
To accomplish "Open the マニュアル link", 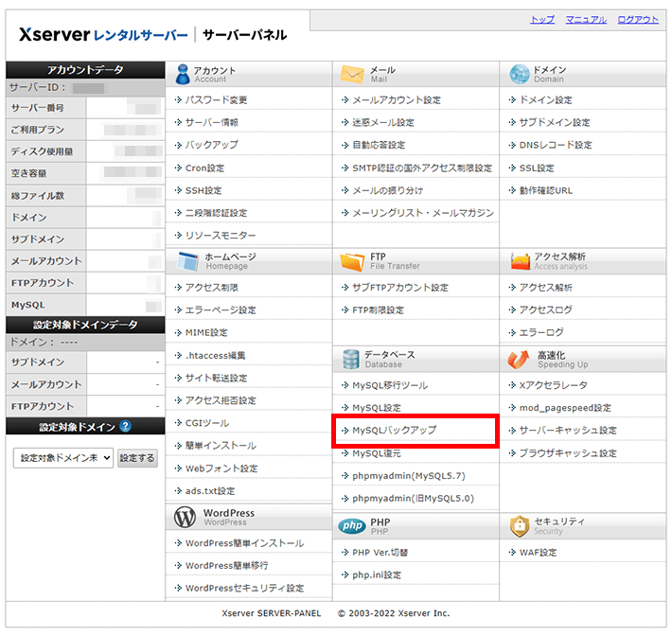I will [x=586, y=20].
